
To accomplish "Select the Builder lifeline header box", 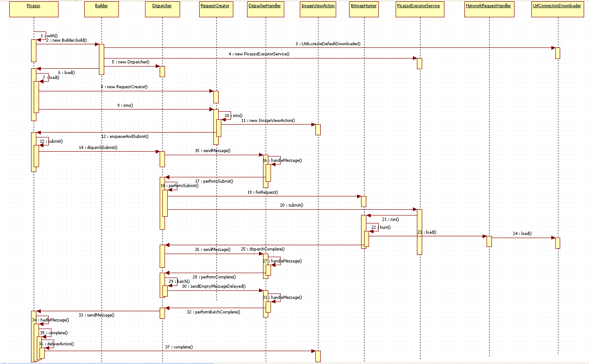I will (102, 8).
